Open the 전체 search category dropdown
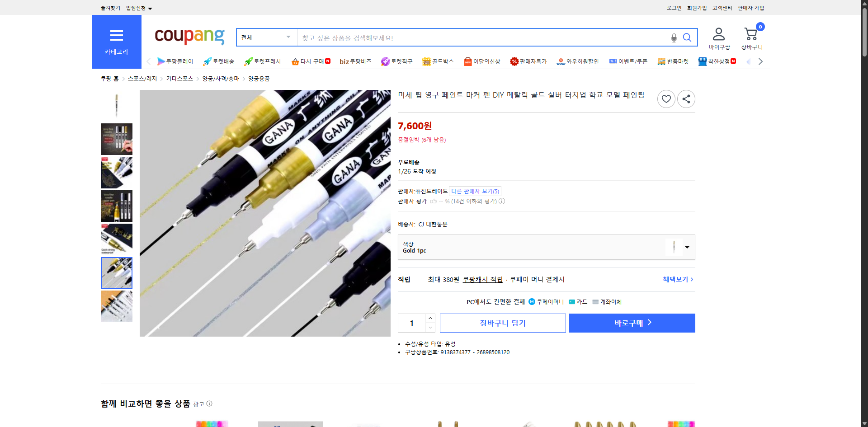This screenshot has width=868, height=427. coord(266,38)
